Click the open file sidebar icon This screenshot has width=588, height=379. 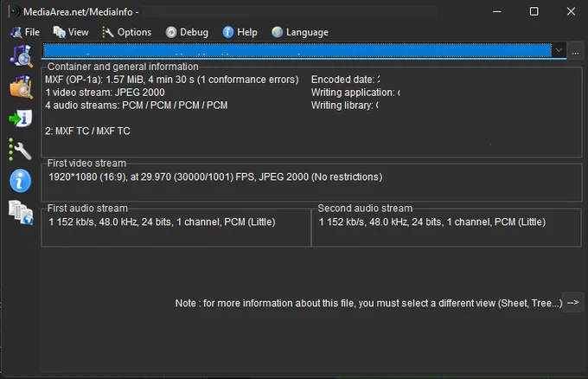pyautogui.click(x=21, y=56)
